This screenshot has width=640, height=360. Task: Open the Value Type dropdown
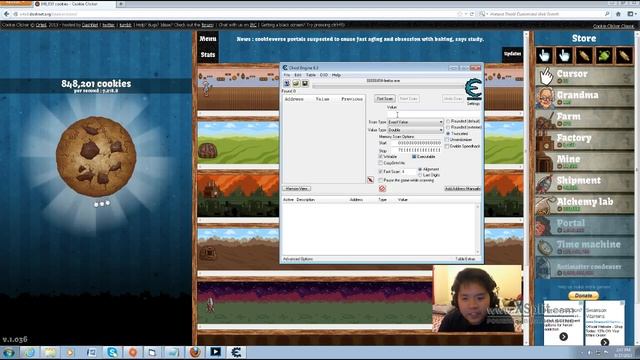pyautogui.click(x=415, y=130)
